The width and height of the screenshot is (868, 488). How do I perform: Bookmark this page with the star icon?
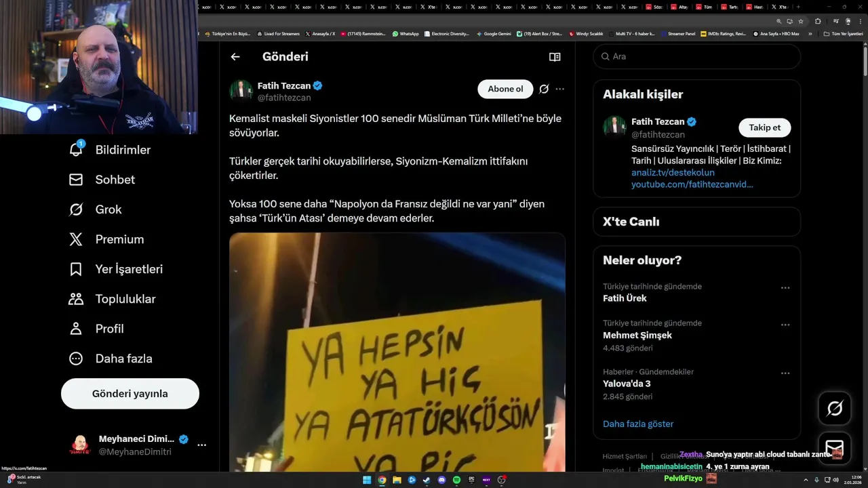(x=801, y=21)
